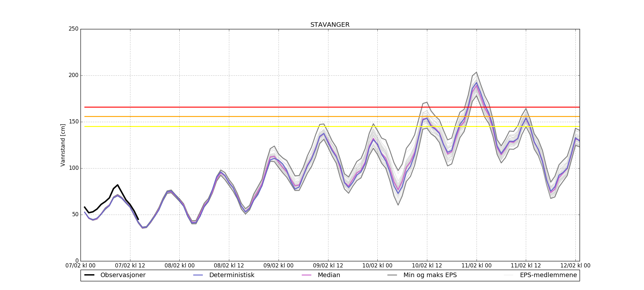Click the black Observasjoner legend line sample
Screen dimensions: 644x290
pos(89,275)
